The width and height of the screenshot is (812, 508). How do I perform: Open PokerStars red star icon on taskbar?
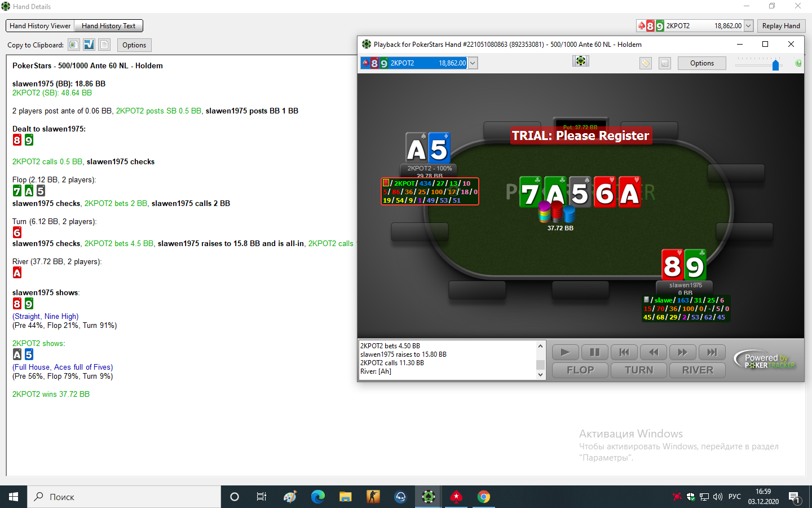click(456, 497)
